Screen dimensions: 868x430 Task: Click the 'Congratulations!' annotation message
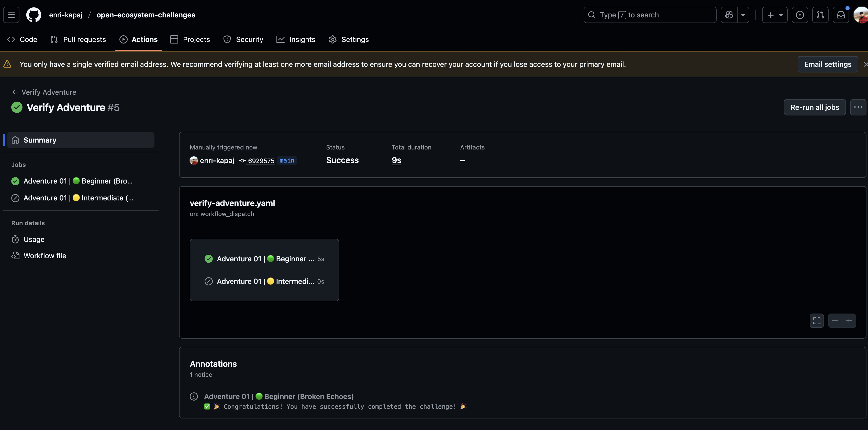(x=335, y=407)
